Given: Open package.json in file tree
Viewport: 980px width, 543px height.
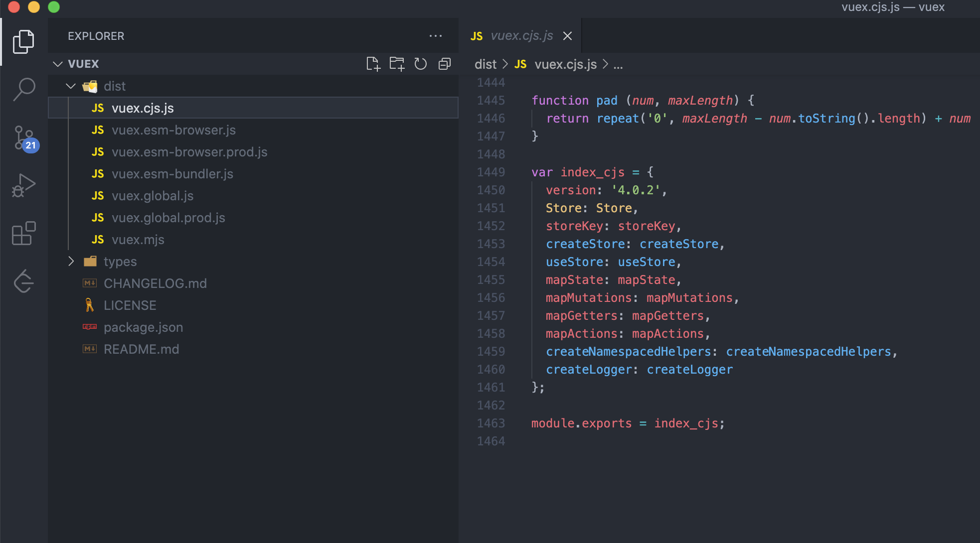Looking at the screenshot, I should click(143, 327).
